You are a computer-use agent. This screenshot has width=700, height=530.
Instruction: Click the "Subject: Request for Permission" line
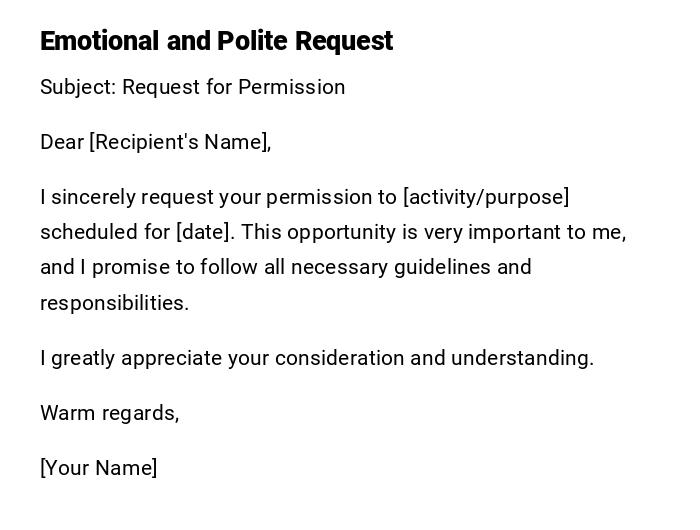pos(192,87)
